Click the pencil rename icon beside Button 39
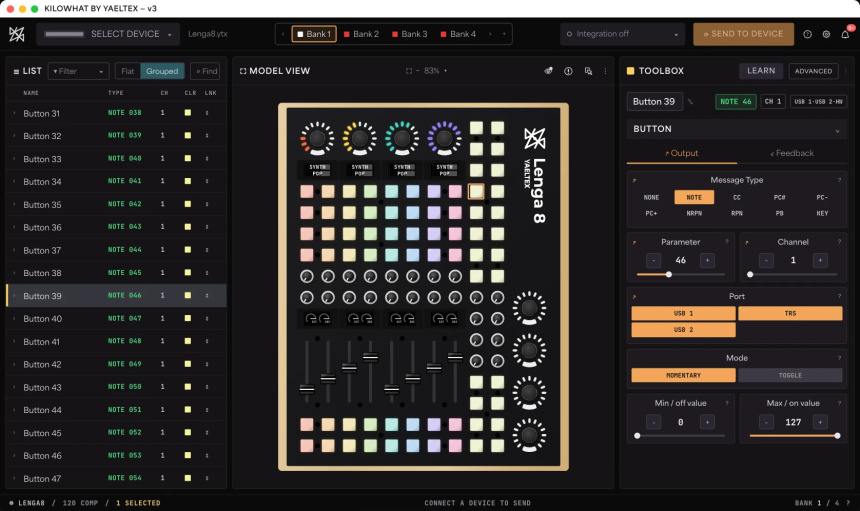The width and height of the screenshot is (860, 511). [690, 101]
